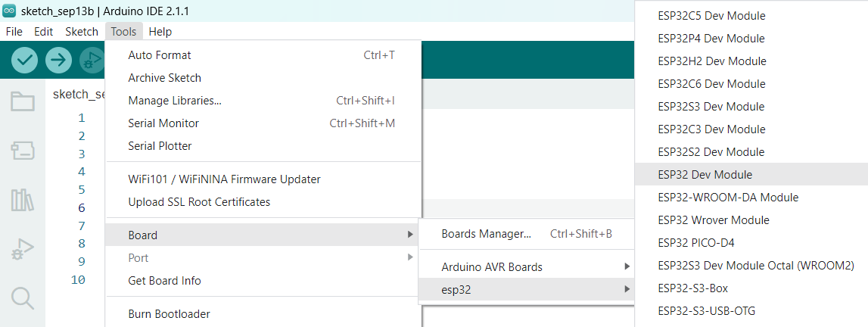This screenshot has height=327, width=868.
Task: Open the Debug sidebar icon
Action: [23, 249]
